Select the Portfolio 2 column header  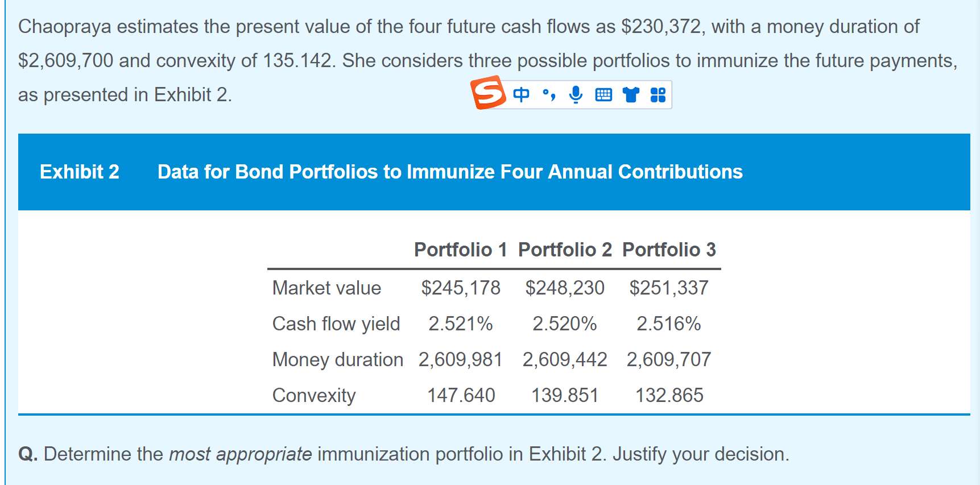[565, 250]
